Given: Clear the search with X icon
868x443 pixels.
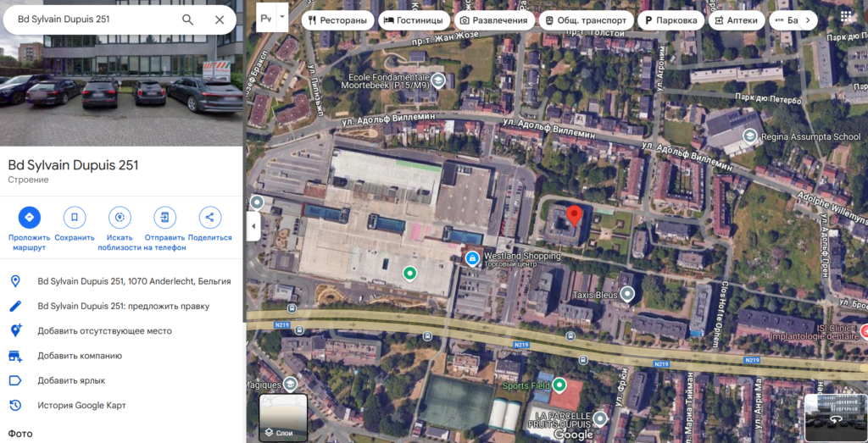Looking at the screenshot, I should tap(220, 19).
